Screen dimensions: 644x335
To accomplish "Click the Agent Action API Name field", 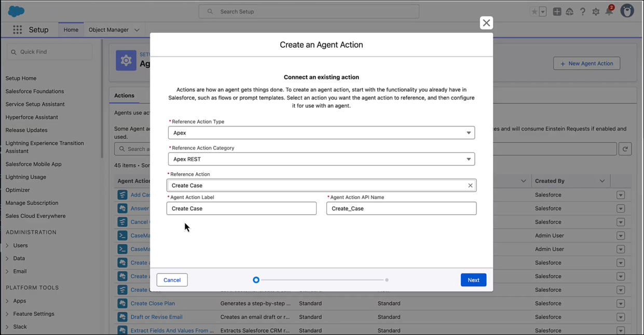I will [401, 208].
